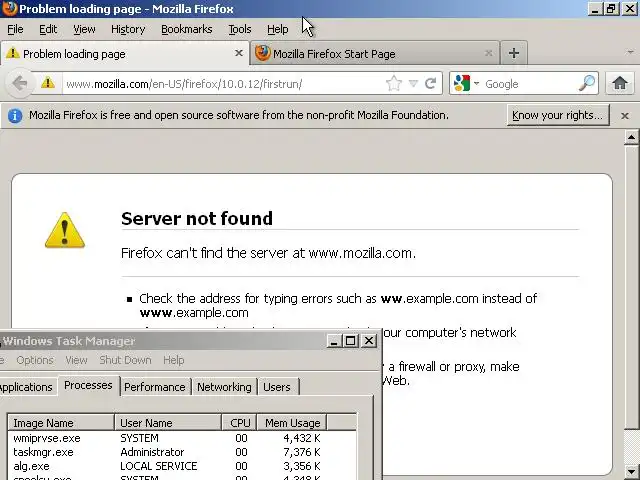The height and width of the screenshot is (480, 640).
Task: Restore down the Firefox window
Action: coord(611,9)
